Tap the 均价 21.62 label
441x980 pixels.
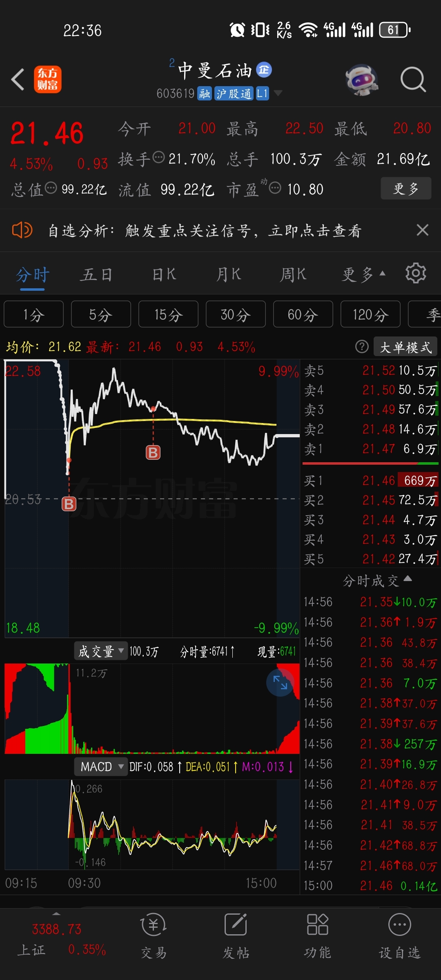tap(43, 347)
